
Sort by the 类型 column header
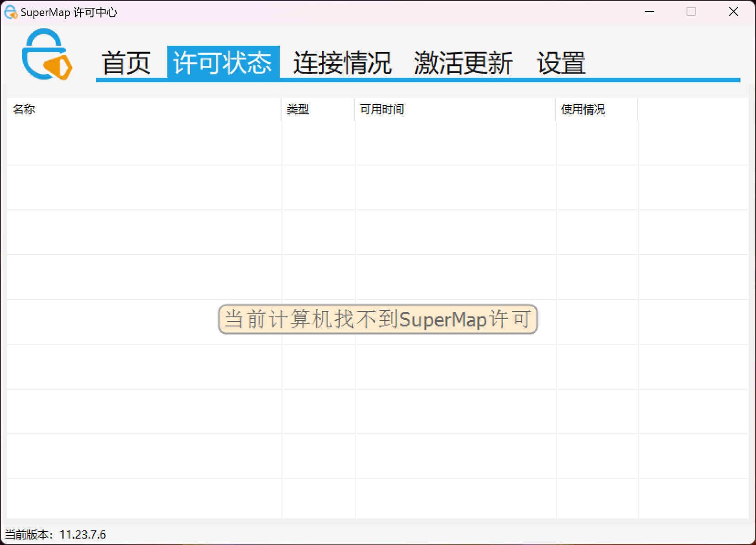pyautogui.click(x=318, y=109)
